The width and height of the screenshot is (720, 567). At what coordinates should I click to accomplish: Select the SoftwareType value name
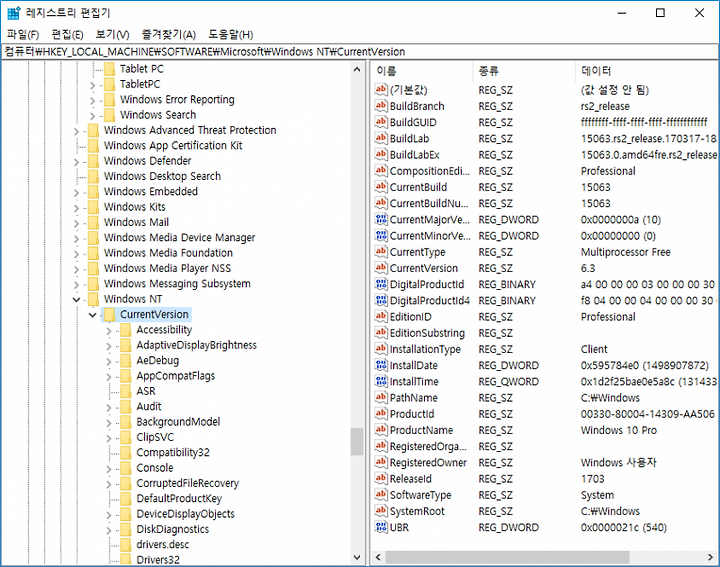(421, 495)
